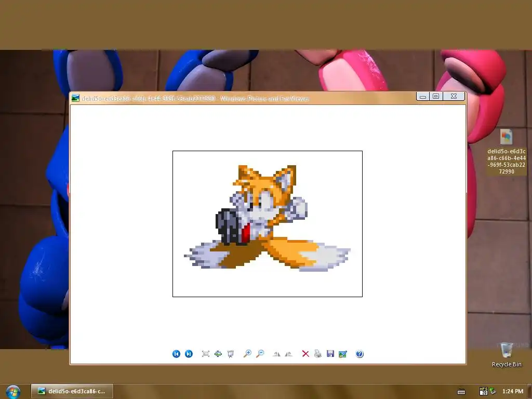Select the Best Fit view icon
The width and height of the screenshot is (532, 399).
click(206, 354)
